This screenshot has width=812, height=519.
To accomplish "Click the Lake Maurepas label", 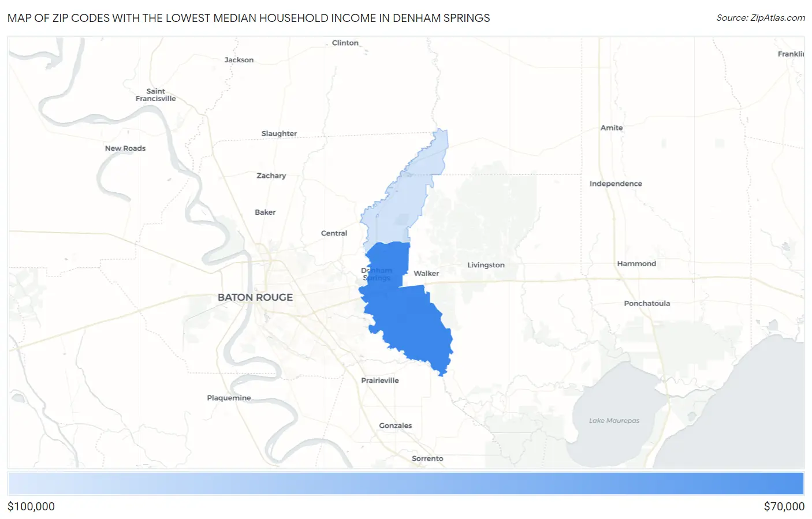I will tap(614, 420).
